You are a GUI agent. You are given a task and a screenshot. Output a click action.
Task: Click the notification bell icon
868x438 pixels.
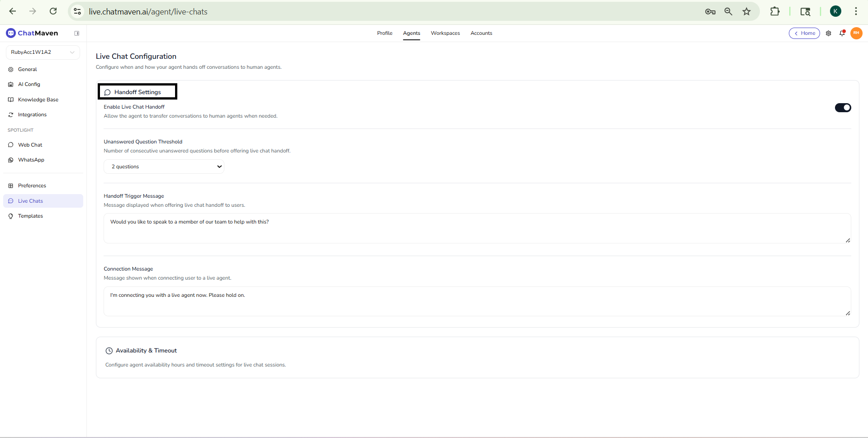842,33
